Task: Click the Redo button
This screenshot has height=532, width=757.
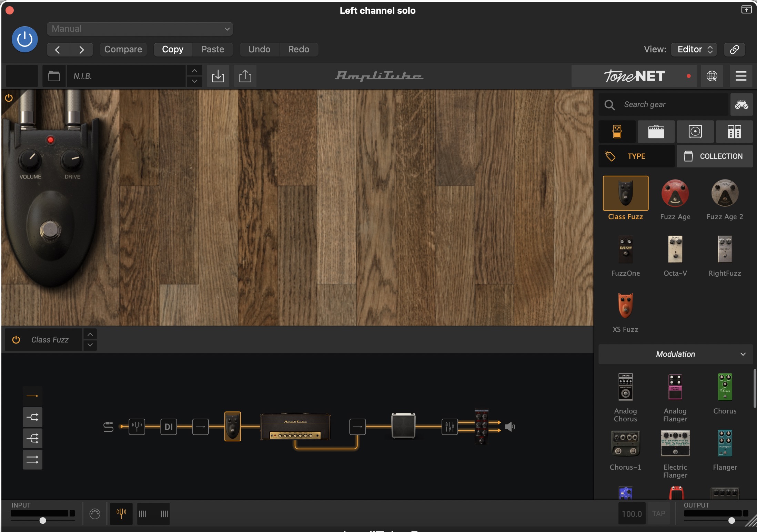Action: pos(299,49)
